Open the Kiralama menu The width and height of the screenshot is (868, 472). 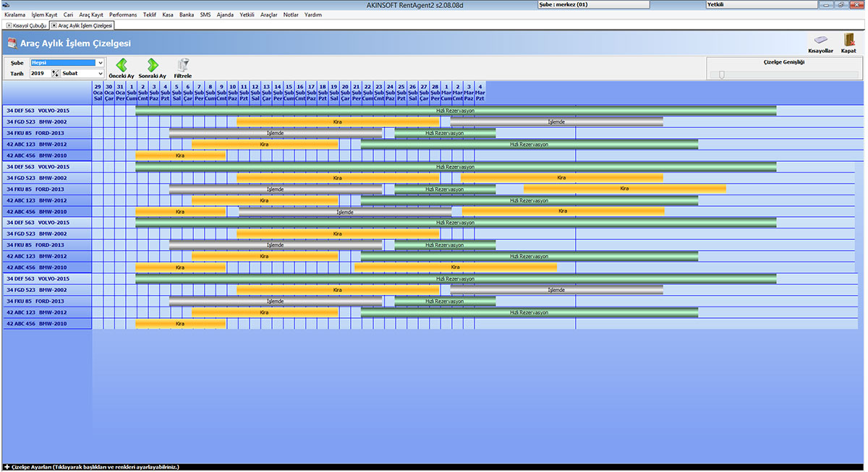tap(14, 14)
